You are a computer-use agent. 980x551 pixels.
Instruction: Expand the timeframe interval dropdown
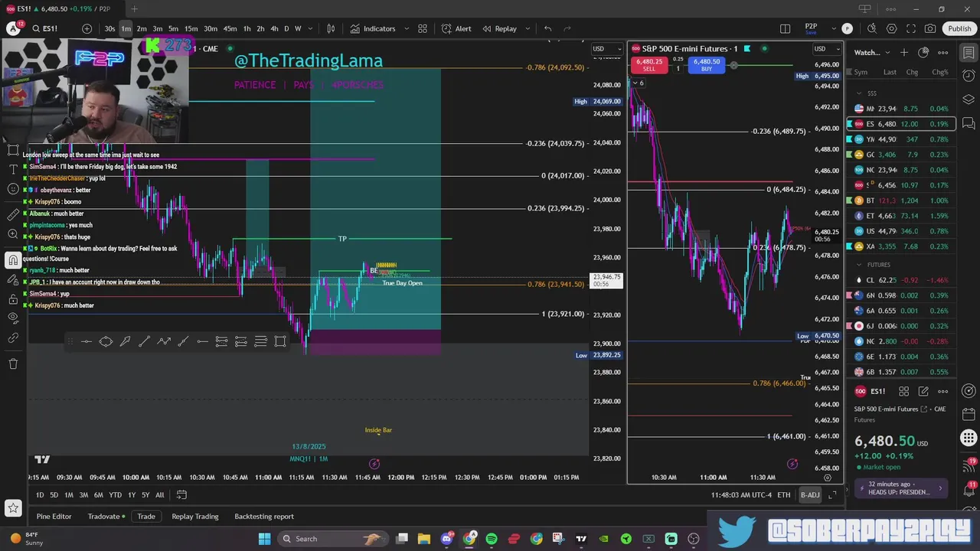coord(310,28)
